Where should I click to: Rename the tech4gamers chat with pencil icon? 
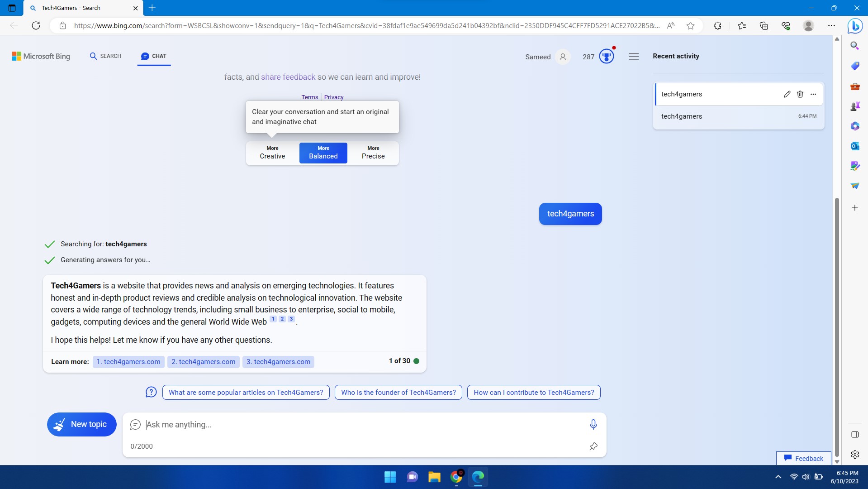787,94
